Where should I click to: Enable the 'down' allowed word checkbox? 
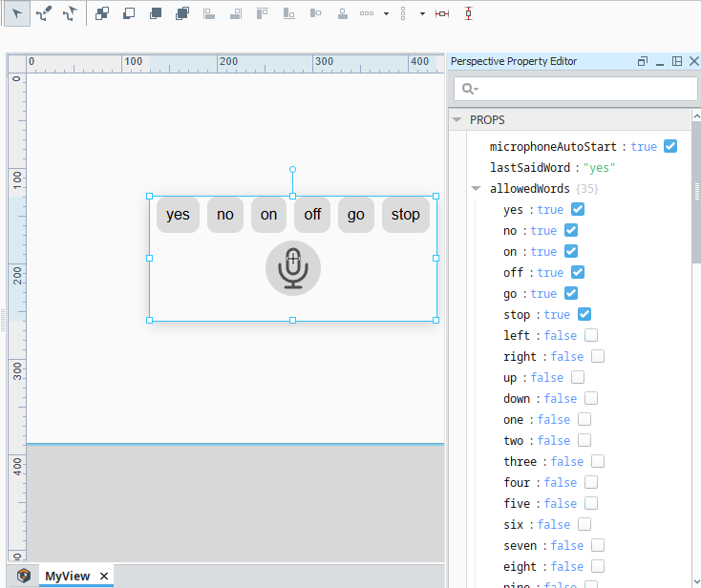[591, 398]
